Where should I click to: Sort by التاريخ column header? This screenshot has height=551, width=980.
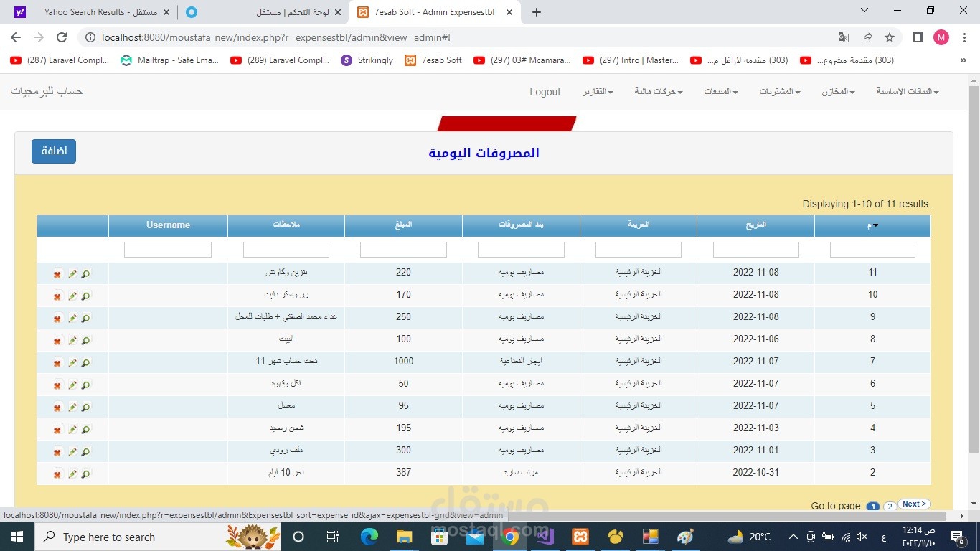(x=755, y=225)
